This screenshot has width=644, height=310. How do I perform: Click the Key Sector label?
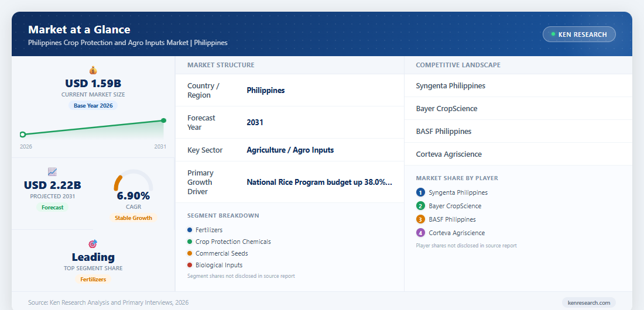[205, 150]
